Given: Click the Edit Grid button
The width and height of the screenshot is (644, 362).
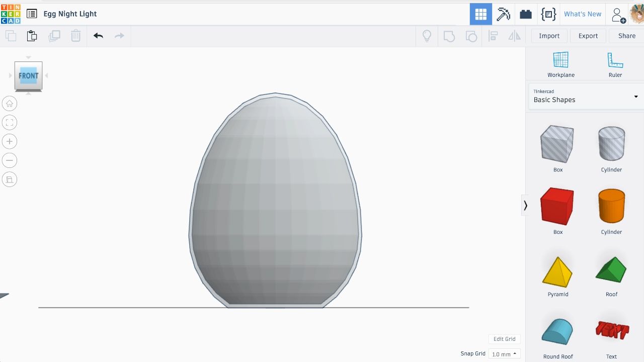Looking at the screenshot, I should click(504, 339).
